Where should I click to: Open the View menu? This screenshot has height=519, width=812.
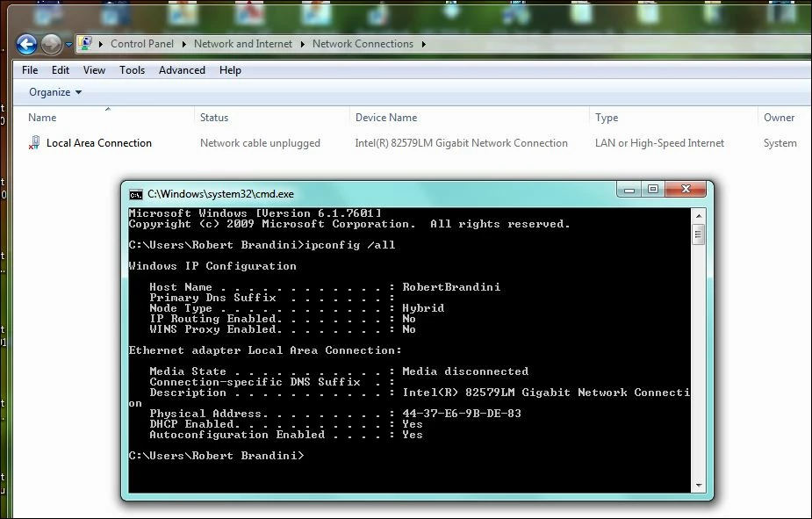point(94,70)
